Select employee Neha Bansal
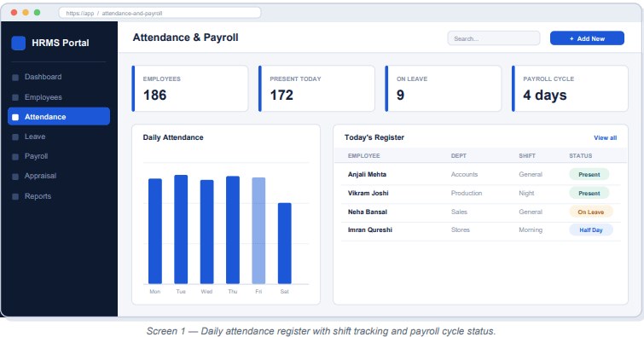 coord(367,212)
